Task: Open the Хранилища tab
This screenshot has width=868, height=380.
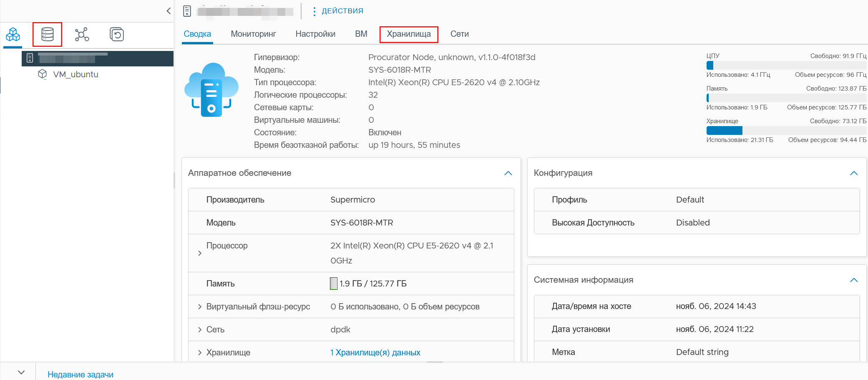Action: [409, 34]
